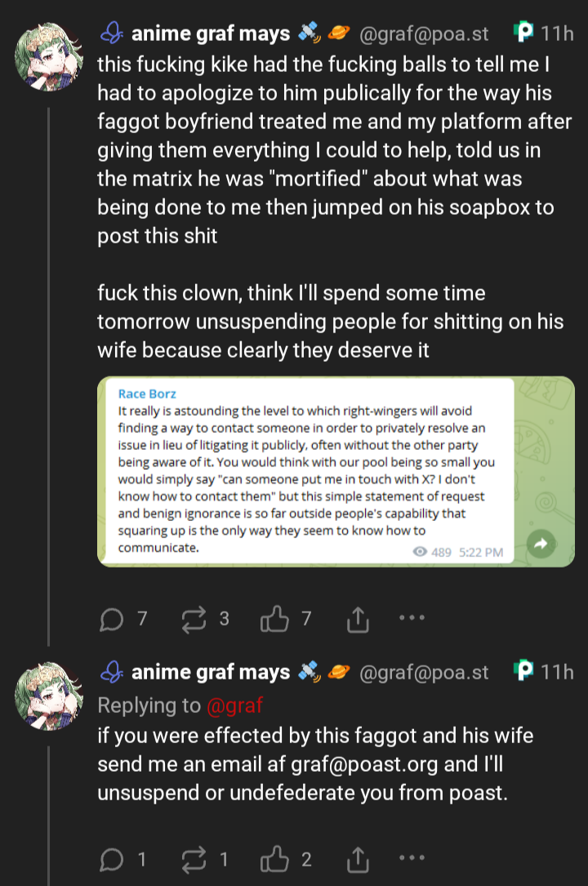This screenshot has width=588, height=886.
Task: Reply to the first post with 7 replies
Action: [110, 621]
